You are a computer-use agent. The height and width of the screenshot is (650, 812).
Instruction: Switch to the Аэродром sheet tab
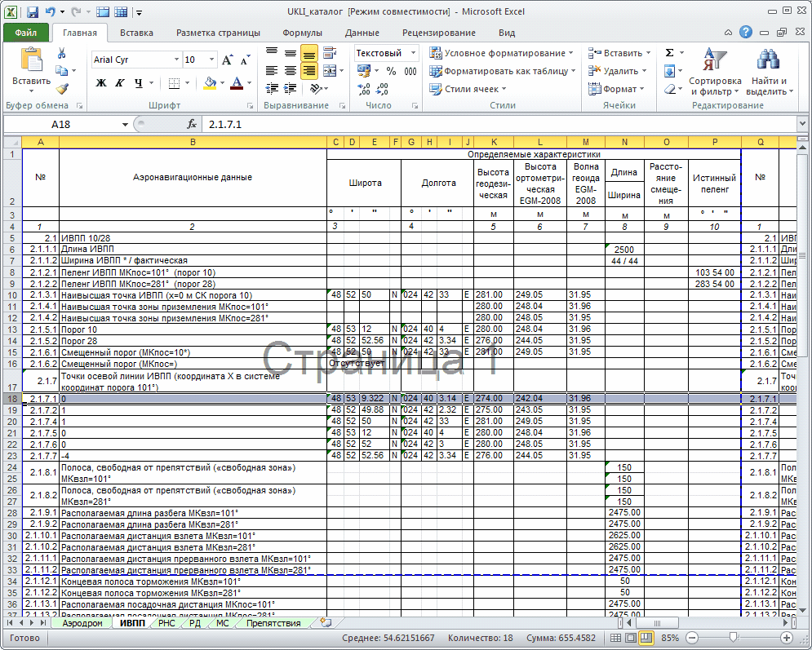tap(82, 623)
